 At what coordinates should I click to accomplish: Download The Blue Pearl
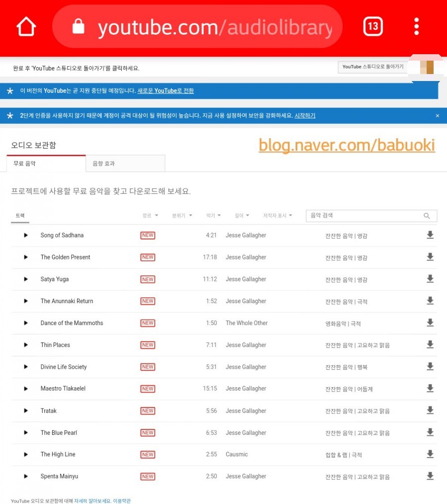pos(430,432)
